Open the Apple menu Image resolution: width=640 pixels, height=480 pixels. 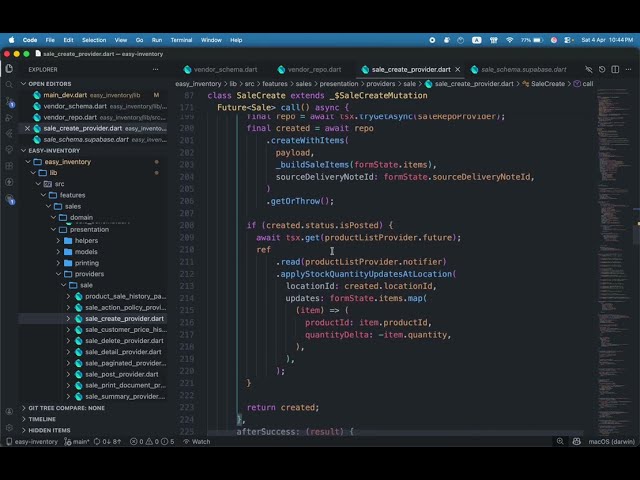[x=11, y=40]
